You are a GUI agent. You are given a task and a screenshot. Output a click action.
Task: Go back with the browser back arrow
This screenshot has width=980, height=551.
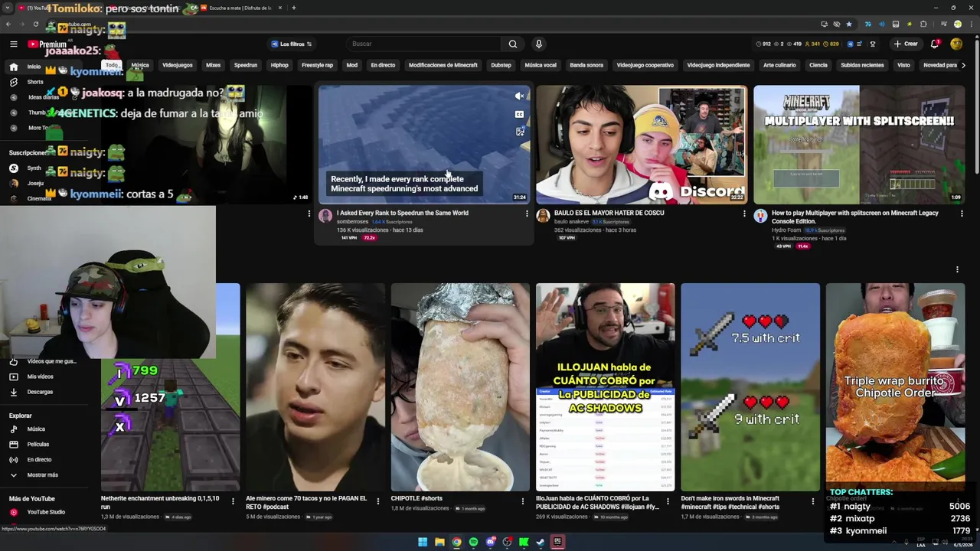(9, 24)
